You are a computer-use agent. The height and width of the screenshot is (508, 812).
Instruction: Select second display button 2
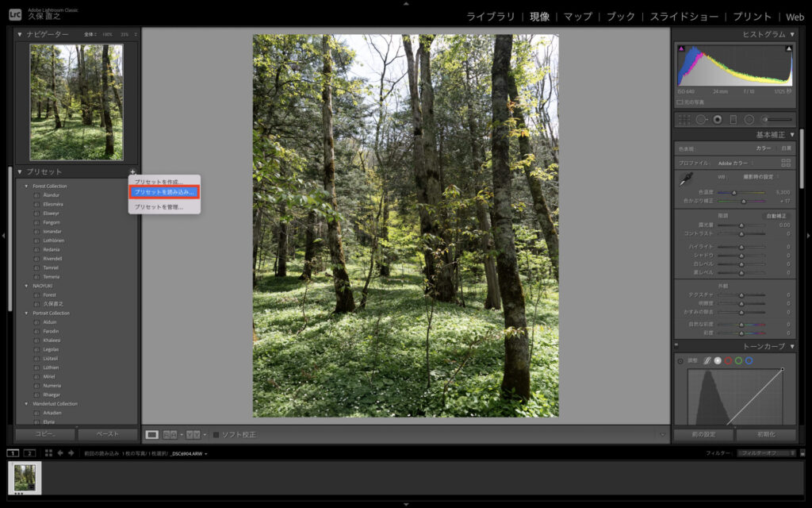click(29, 453)
